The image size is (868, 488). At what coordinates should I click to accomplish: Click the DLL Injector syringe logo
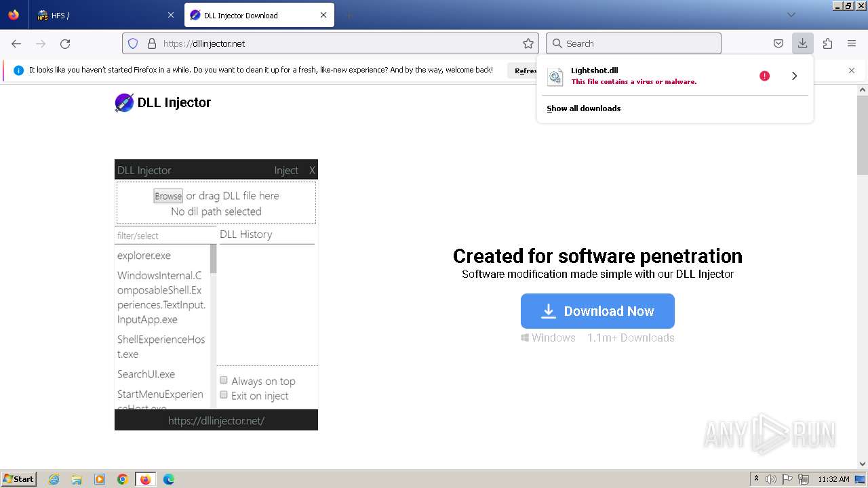(124, 102)
